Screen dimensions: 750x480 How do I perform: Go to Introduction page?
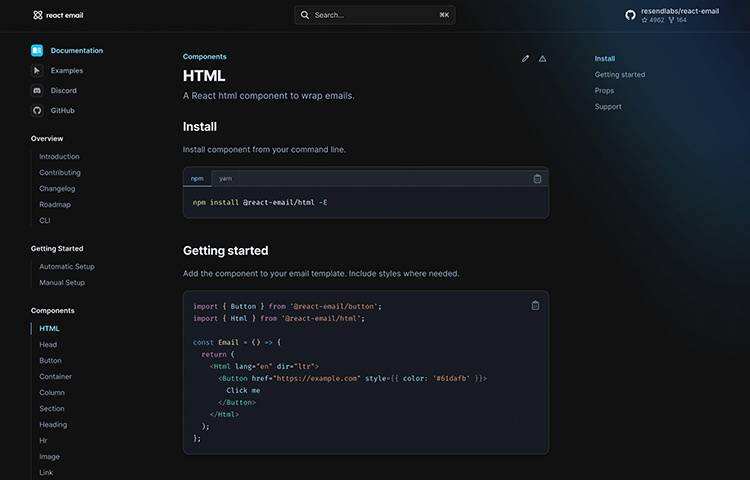59,156
